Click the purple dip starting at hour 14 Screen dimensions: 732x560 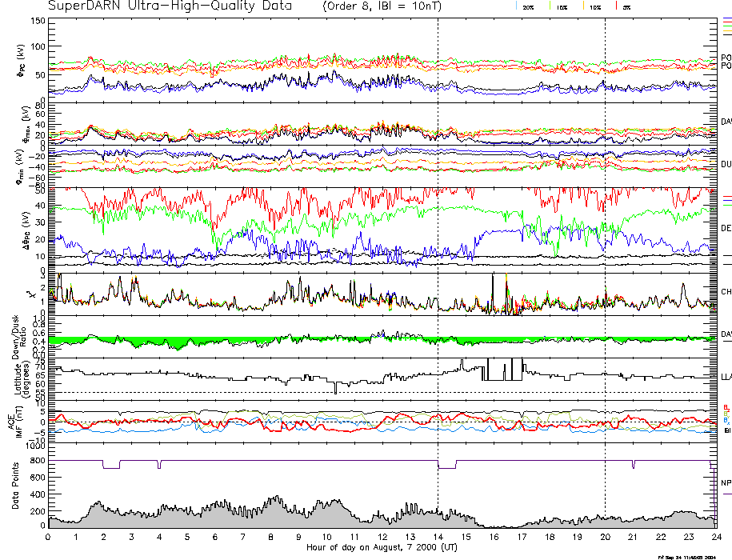point(446,466)
